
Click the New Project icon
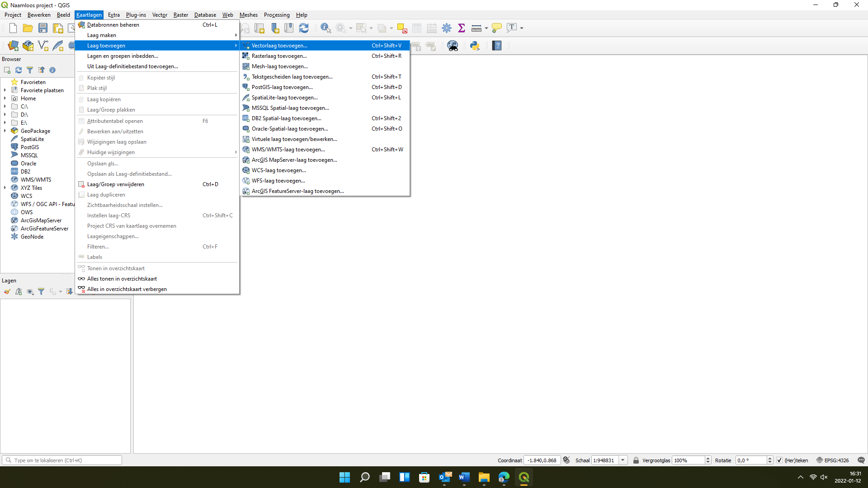pos(13,28)
